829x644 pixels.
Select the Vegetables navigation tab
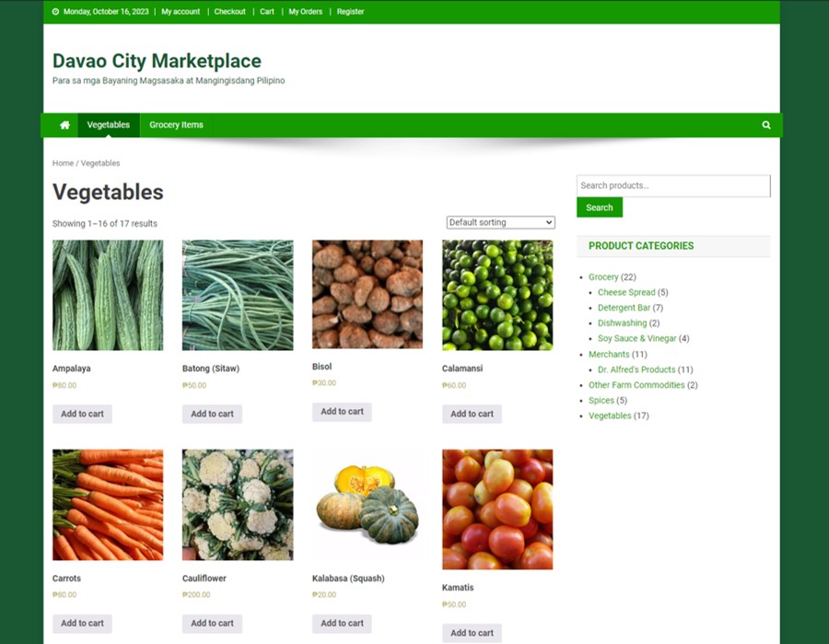pyautogui.click(x=109, y=125)
